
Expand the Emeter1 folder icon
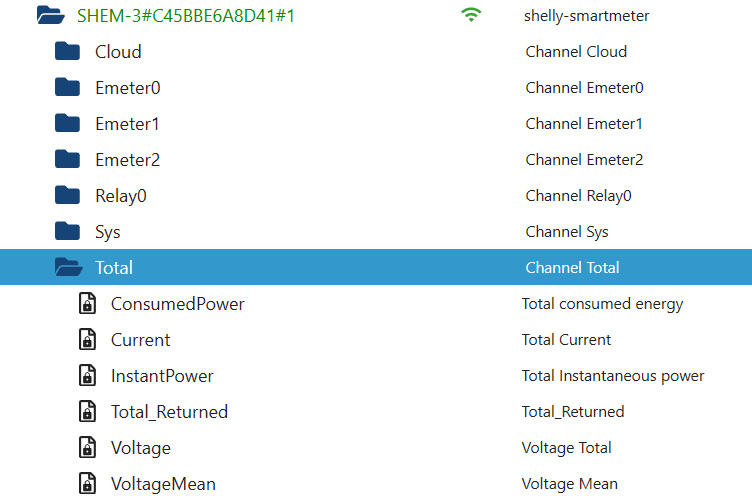click(67, 123)
